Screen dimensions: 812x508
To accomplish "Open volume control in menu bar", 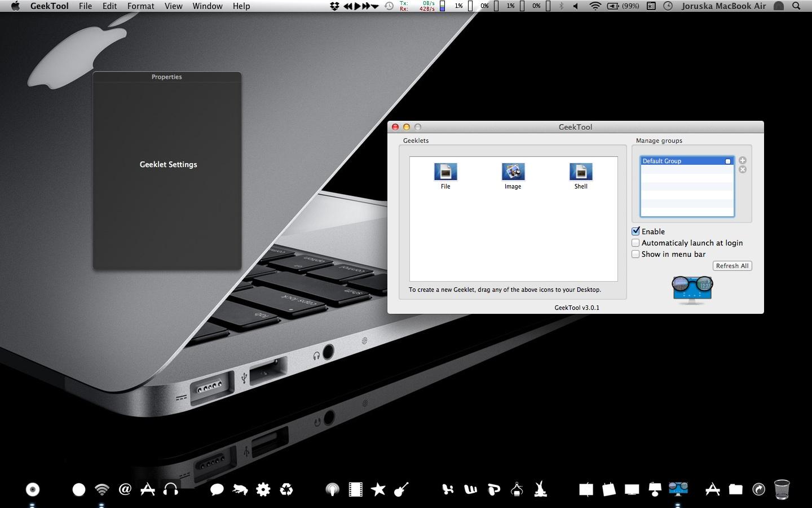I will pyautogui.click(x=576, y=6).
